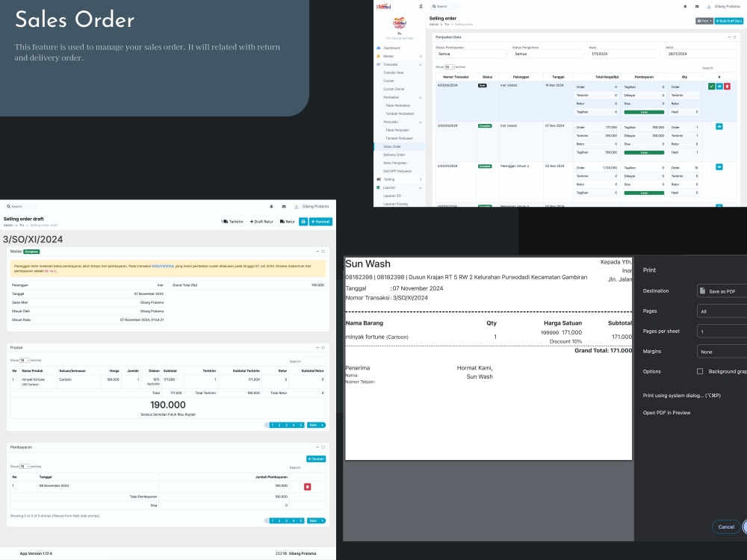This screenshot has width=747, height=560.
Task: Click search box in Selling order draft header
Action: click(x=21, y=207)
